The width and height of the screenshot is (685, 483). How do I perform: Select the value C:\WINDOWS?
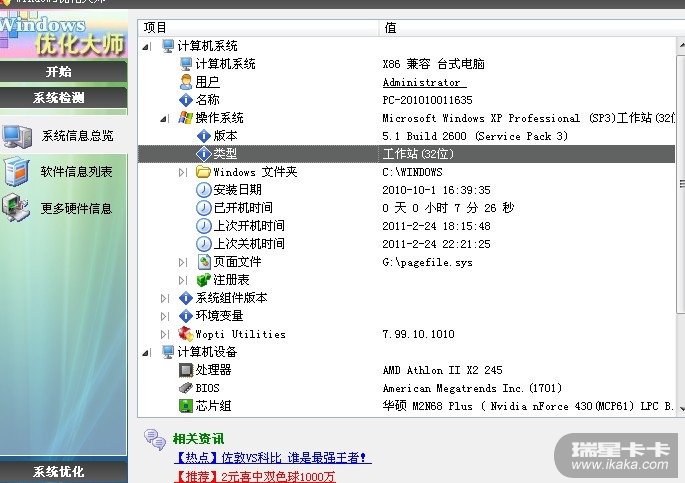click(x=412, y=172)
